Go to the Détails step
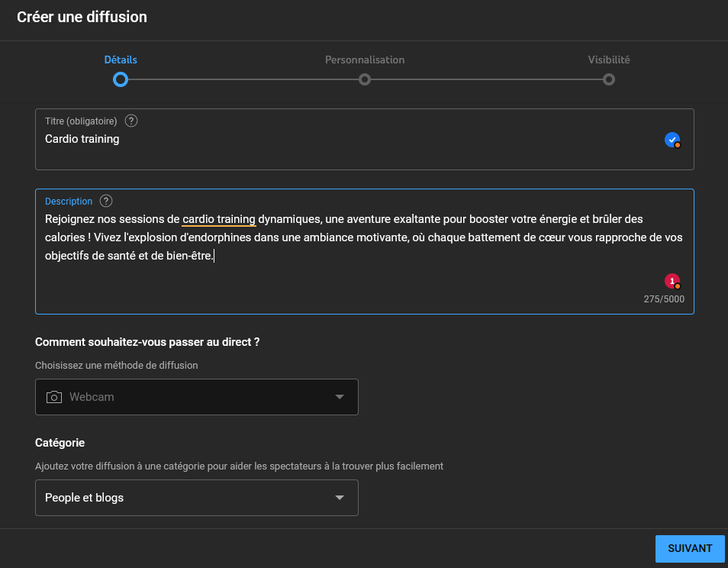The height and width of the screenshot is (568, 728). (121, 60)
